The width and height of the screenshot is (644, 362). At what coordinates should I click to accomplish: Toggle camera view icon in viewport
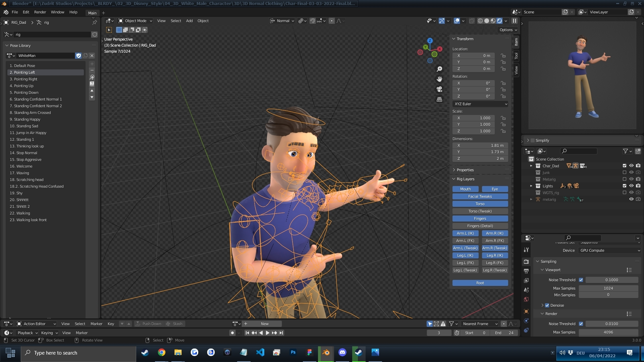click(439, 89)
